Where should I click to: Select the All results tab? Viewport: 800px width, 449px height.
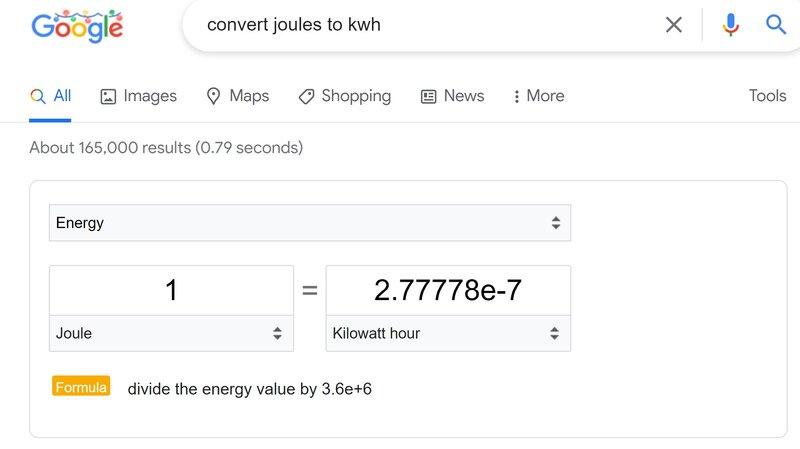coord(50,96)
